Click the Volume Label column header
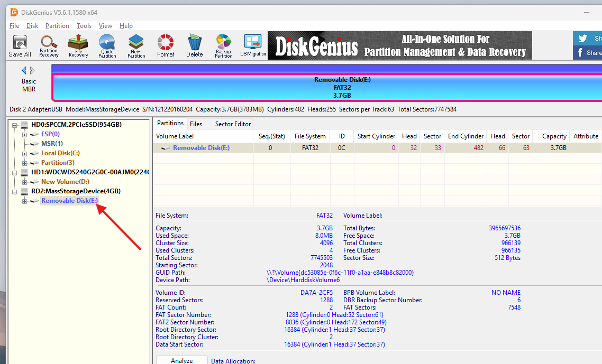 pyautogui.click(x=203, y=136)
